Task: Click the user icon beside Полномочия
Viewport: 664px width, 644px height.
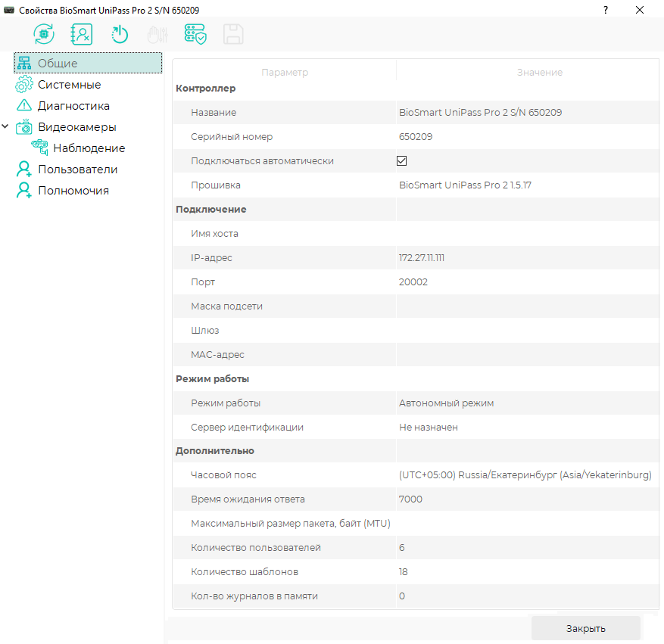Action: pyautogui.click(x=23, y=190)
